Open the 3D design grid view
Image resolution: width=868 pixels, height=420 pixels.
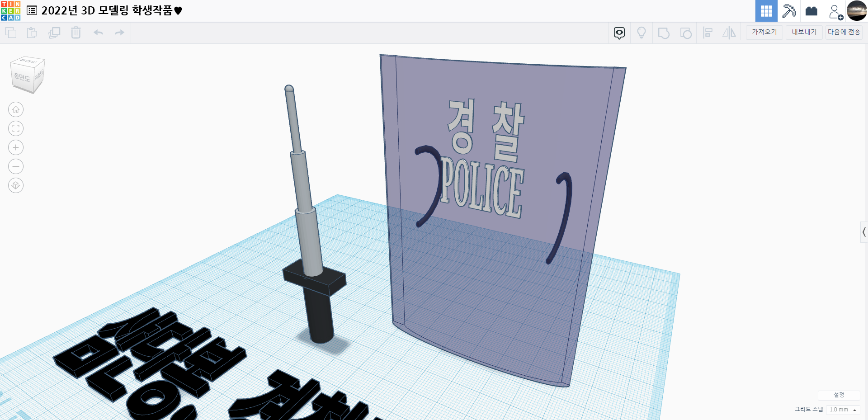pyautogui.click(x=766, y=11)
